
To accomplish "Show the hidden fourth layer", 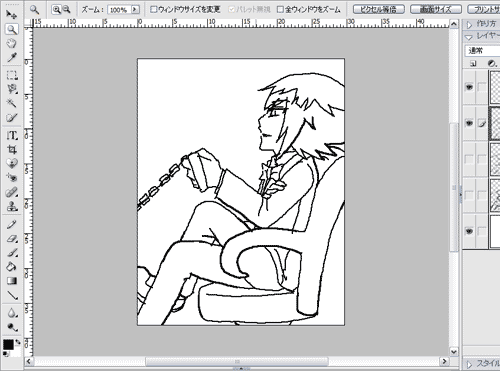I will tap(469, 195).
